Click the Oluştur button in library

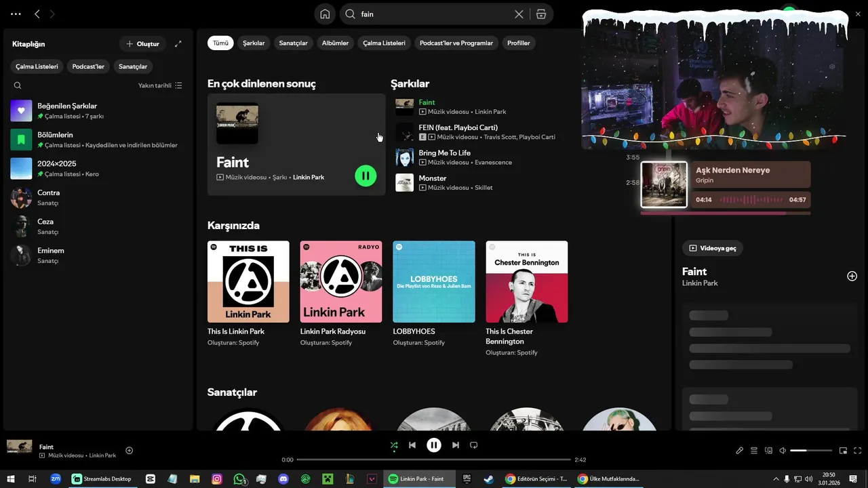pos(142,44)
